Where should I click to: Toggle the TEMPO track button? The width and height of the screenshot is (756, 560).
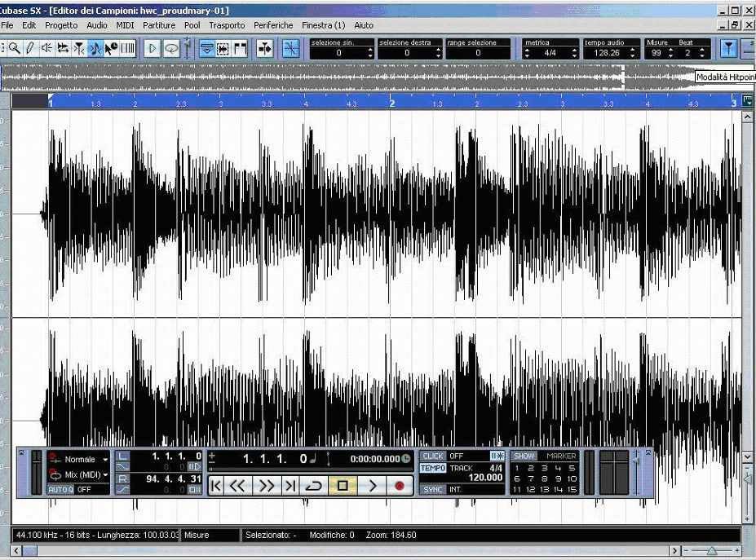pos(433,469)
